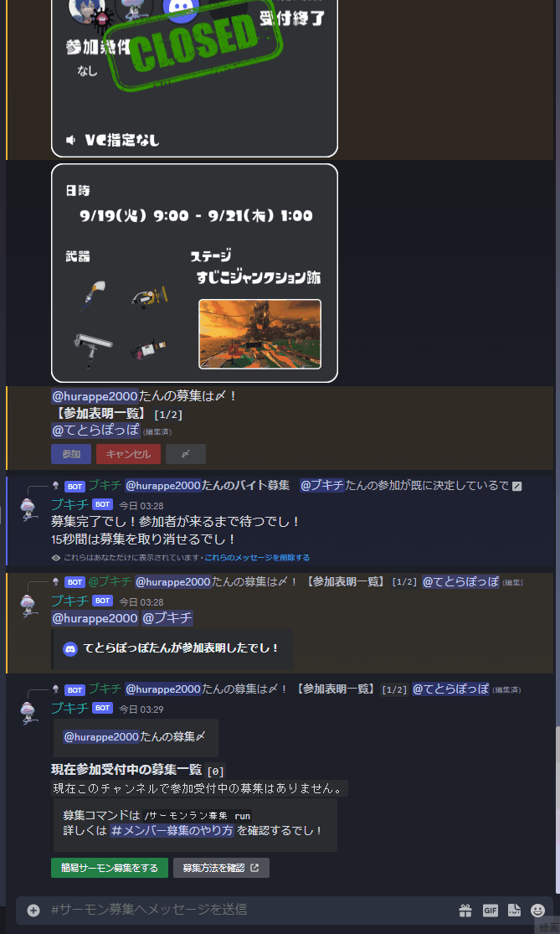Click これらのメッセージを削除する link

(x=257, y=558)
